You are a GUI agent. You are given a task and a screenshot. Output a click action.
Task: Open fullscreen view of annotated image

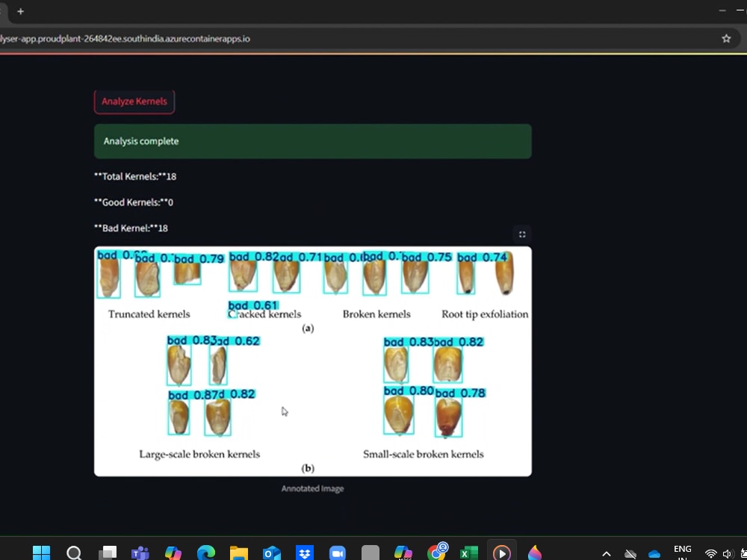point(522,234)
